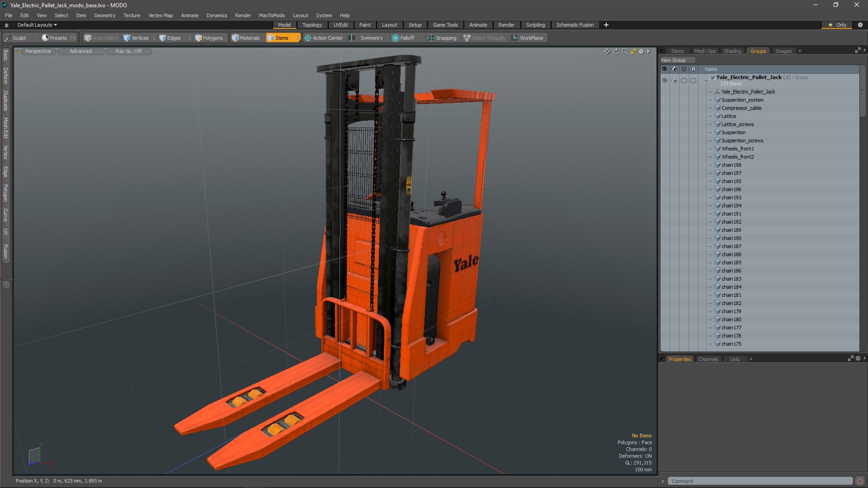
Task: Open the MaxToModo menu
Action: click(272, 15)
